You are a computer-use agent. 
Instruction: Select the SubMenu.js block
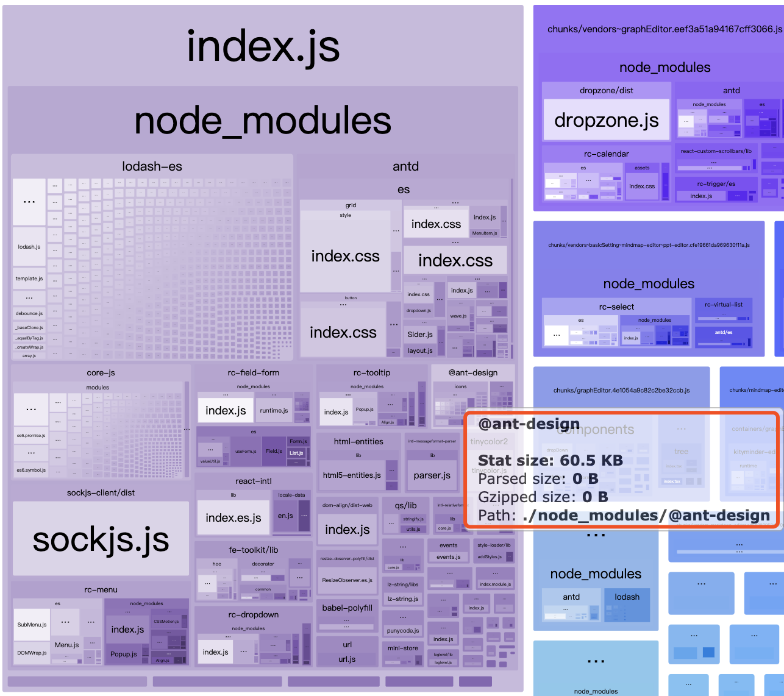32,624
